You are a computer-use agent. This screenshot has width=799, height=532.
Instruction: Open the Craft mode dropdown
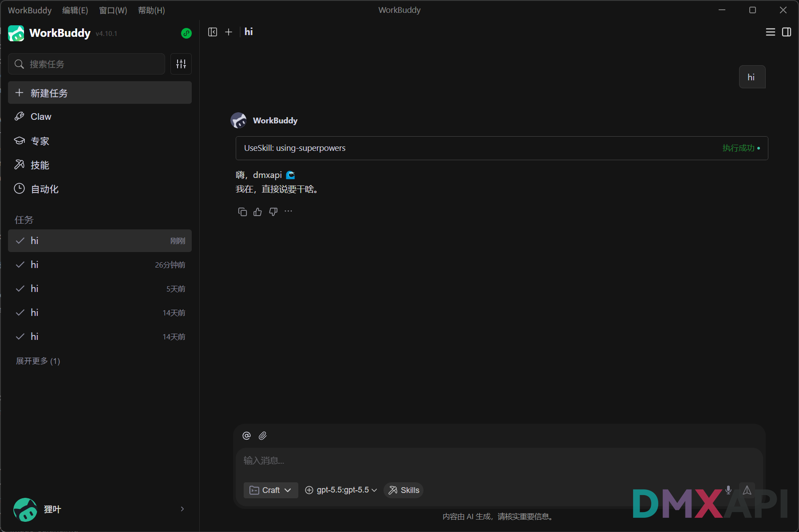271,490
